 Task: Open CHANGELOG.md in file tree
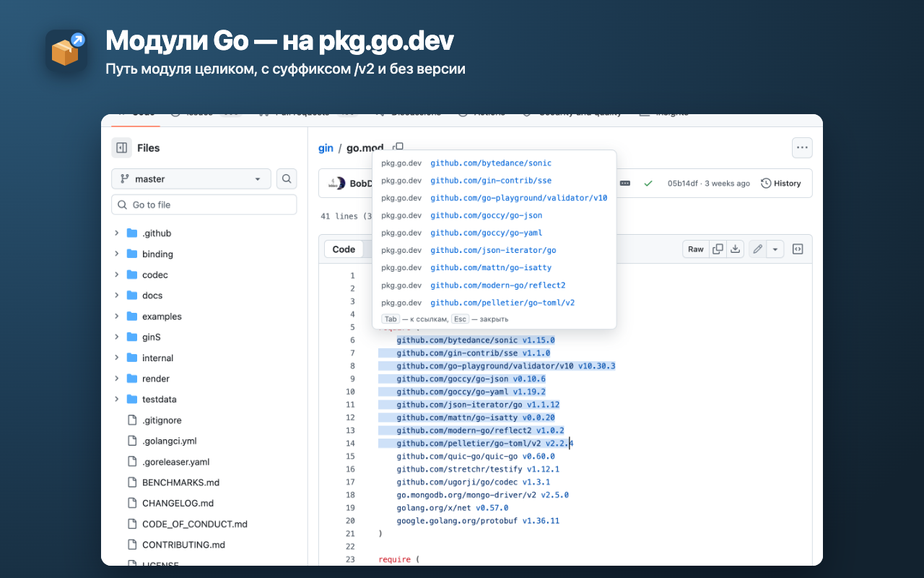[178, 504]
